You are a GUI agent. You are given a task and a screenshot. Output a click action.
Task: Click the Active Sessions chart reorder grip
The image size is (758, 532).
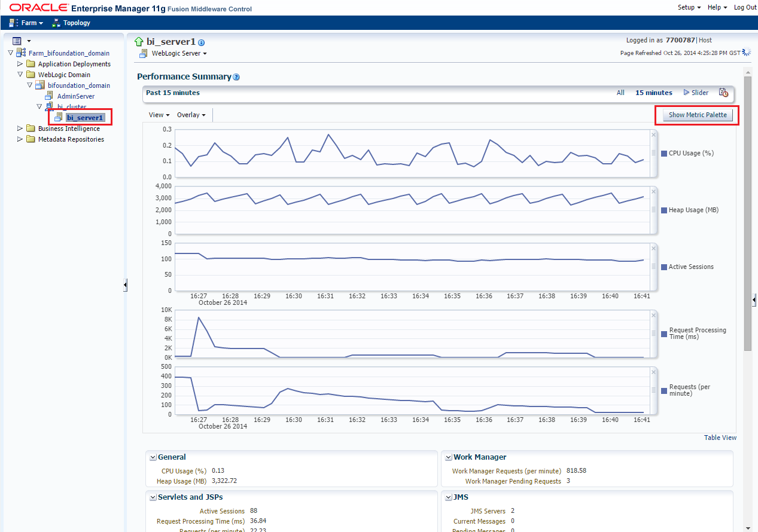653,267
